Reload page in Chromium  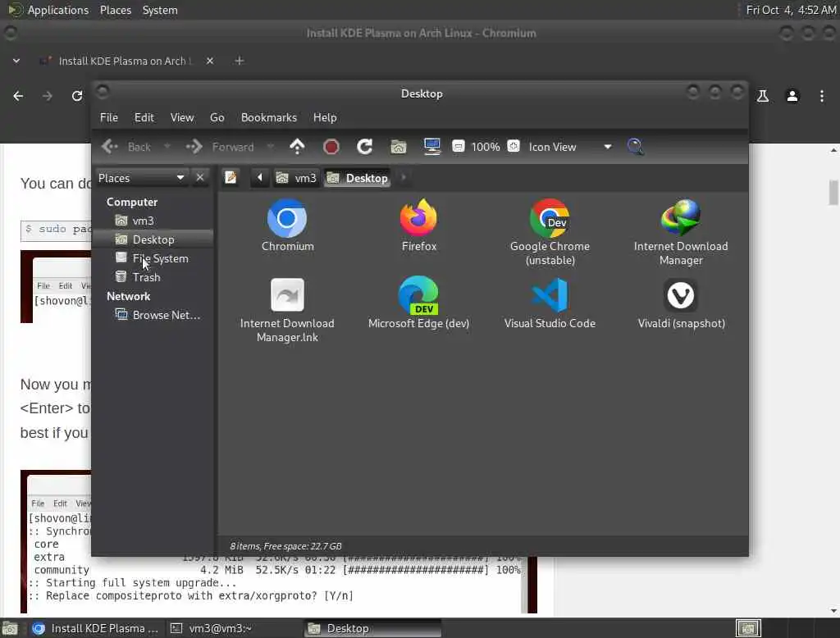76,96
